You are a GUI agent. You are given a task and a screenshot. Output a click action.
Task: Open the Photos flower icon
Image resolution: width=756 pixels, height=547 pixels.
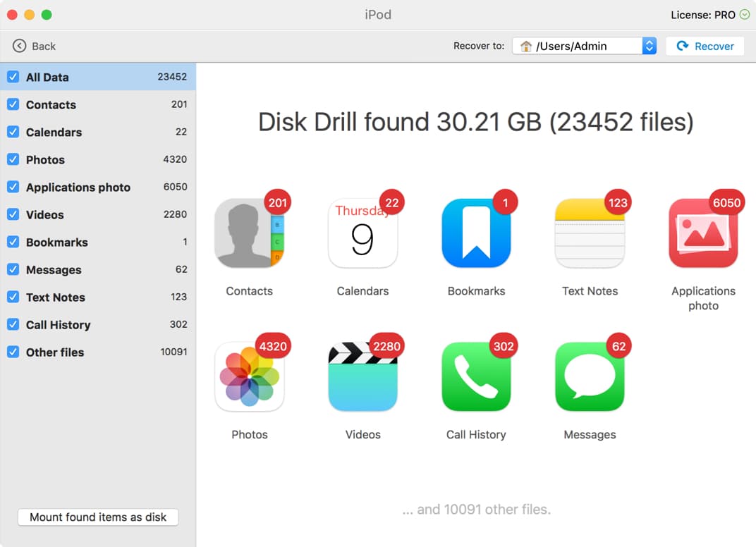tap(249, 376)
